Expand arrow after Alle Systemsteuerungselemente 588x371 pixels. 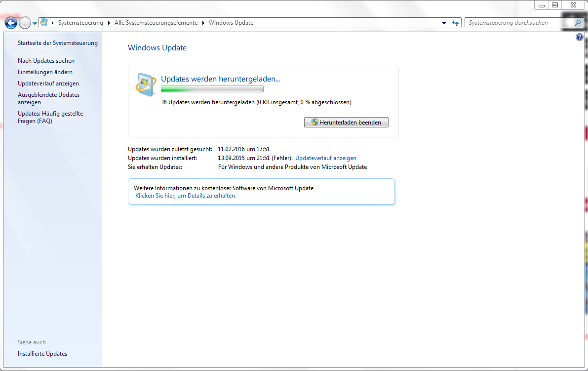[x=203, y=23]
